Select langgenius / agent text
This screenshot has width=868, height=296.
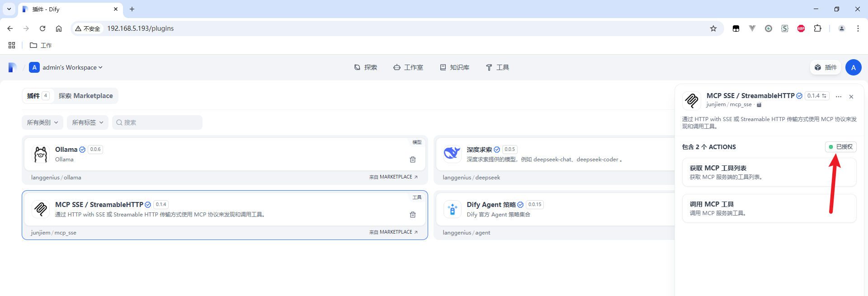pos(466,233)
